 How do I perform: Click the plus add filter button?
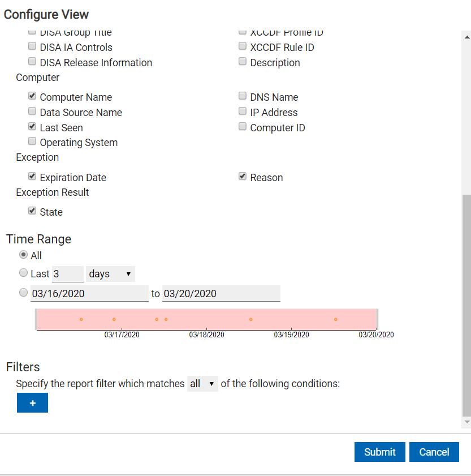click(x=32, y=403)
